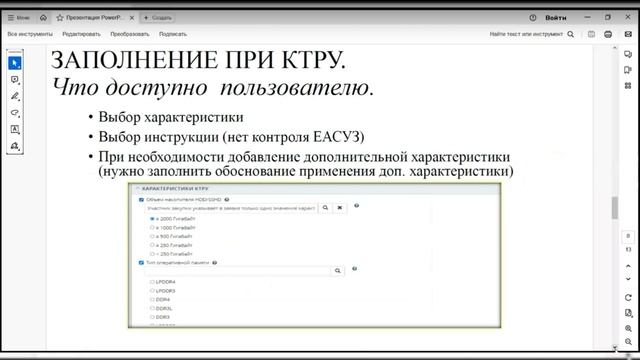Switch to Все инструменты tab
Image resolution: width=640 pixels, height=360 pixels.
click(30, 34)
